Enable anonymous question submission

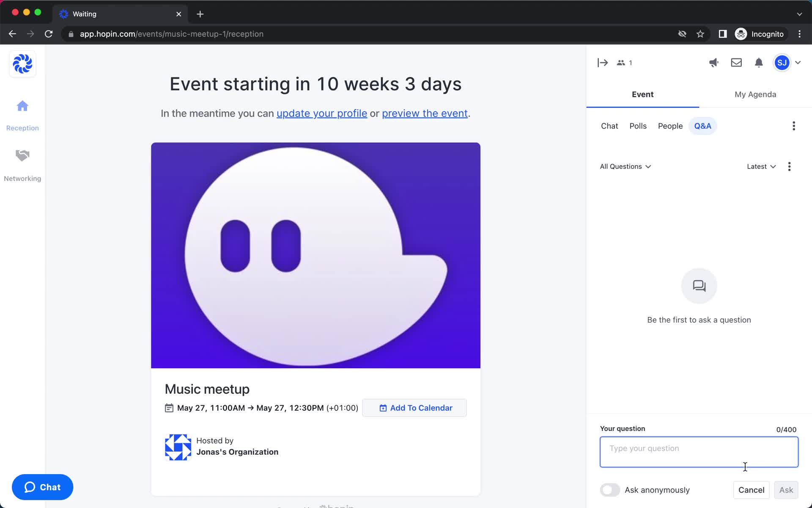point(610,490)
